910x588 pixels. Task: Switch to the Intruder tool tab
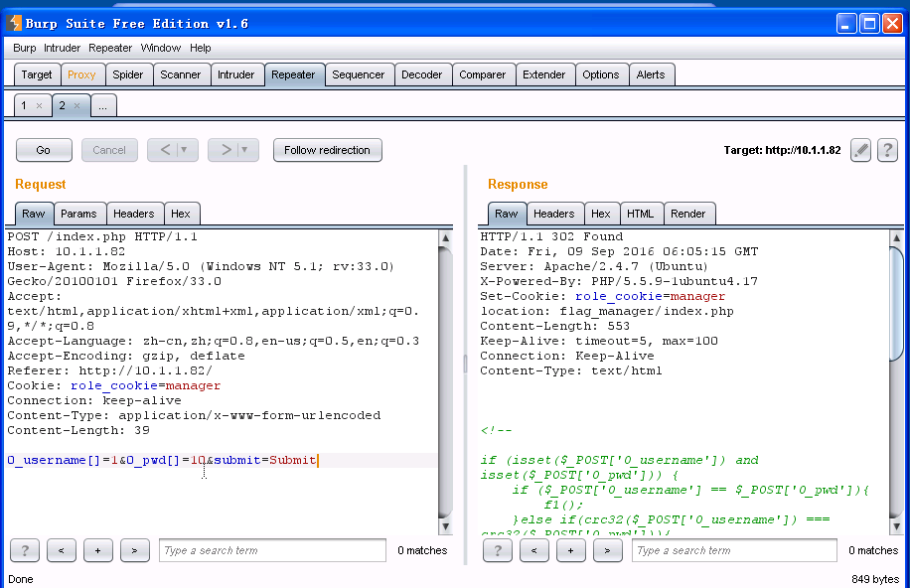coord(236,74)
